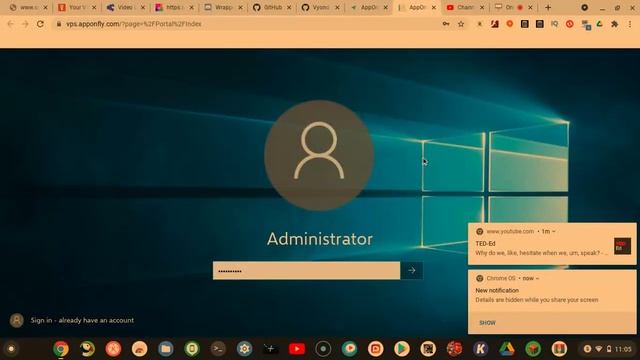
Task: Open the system tray clock at 11:05
Action: [x=623, y=349]
